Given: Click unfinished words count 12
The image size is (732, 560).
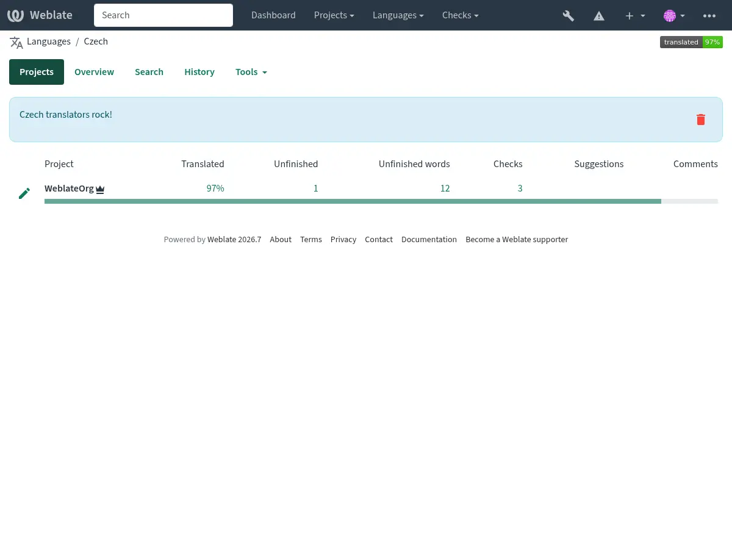Looking at the screenshot, I should (445, 188).
